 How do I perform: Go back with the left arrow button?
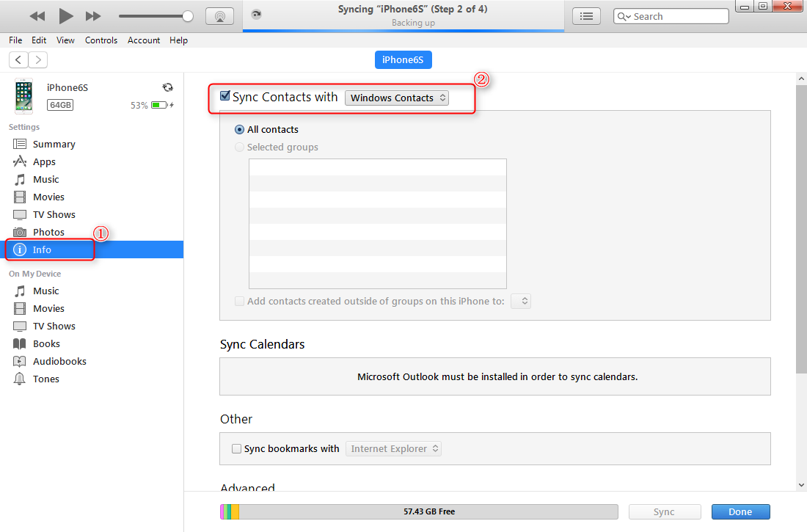[x=18, y=59]
